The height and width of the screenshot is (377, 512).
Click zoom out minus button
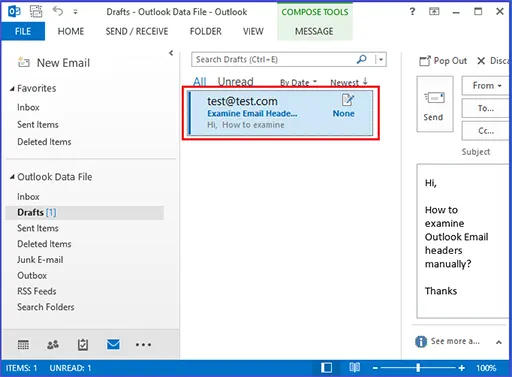tap(375, 368)
